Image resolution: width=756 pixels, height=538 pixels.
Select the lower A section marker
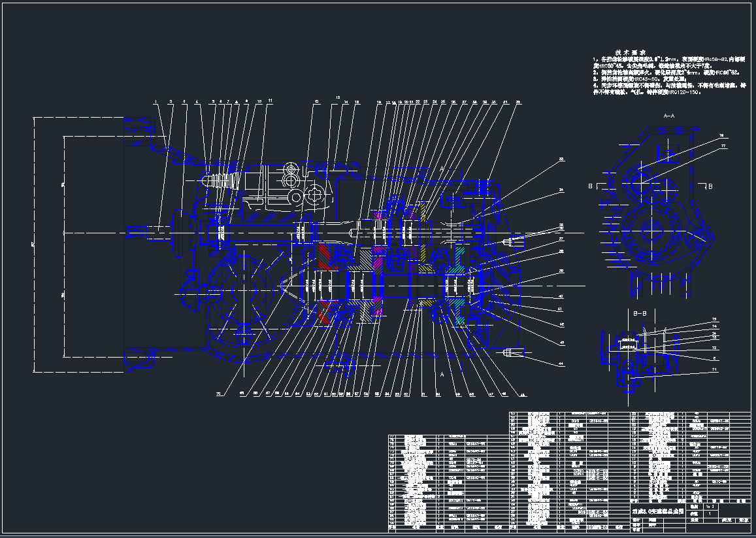(442, 375)
